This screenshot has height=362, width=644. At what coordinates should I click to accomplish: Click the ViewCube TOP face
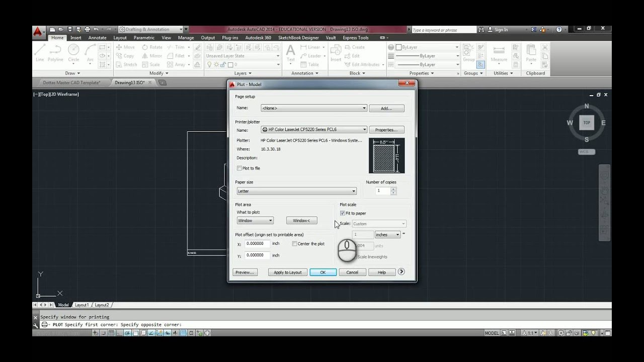[x=586, y=123]
